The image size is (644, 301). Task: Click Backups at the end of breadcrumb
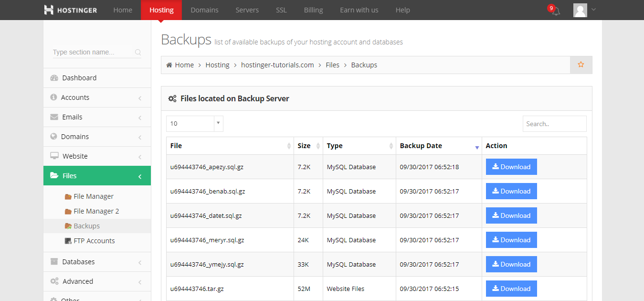364,65
